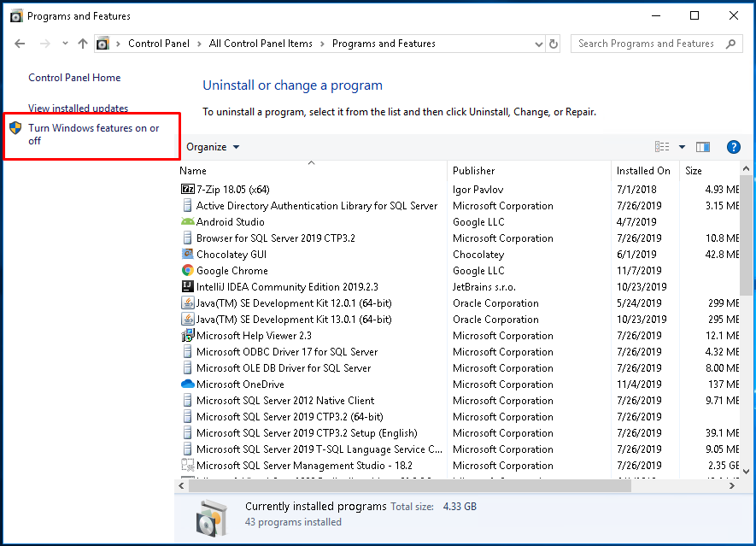Viewport: 756px width, 546px height.
Task: Sort by the Size column header
Action: click(x=710, y=171)
